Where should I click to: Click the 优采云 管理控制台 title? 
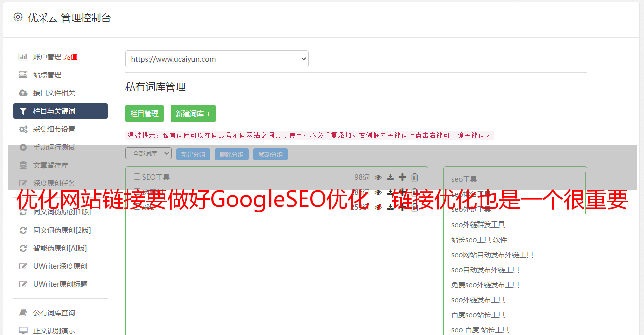tap(70, 18)
